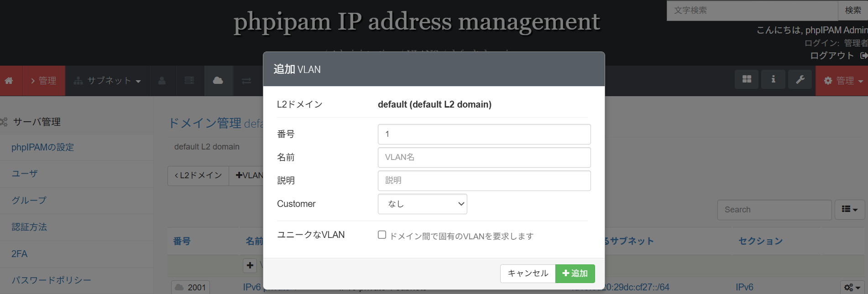Go back via L2ドメイン button

[198, 175]
